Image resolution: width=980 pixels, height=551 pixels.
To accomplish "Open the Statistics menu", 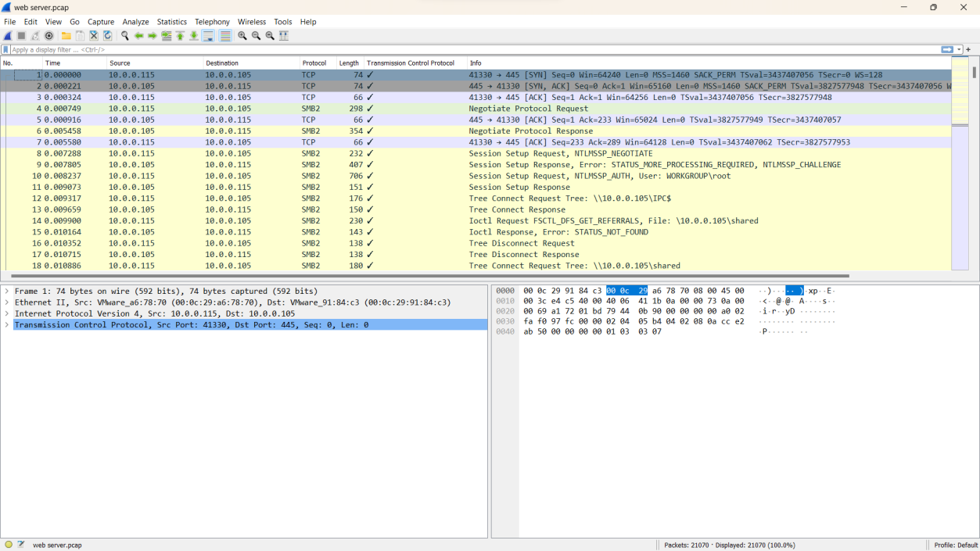I will point(171,22).
